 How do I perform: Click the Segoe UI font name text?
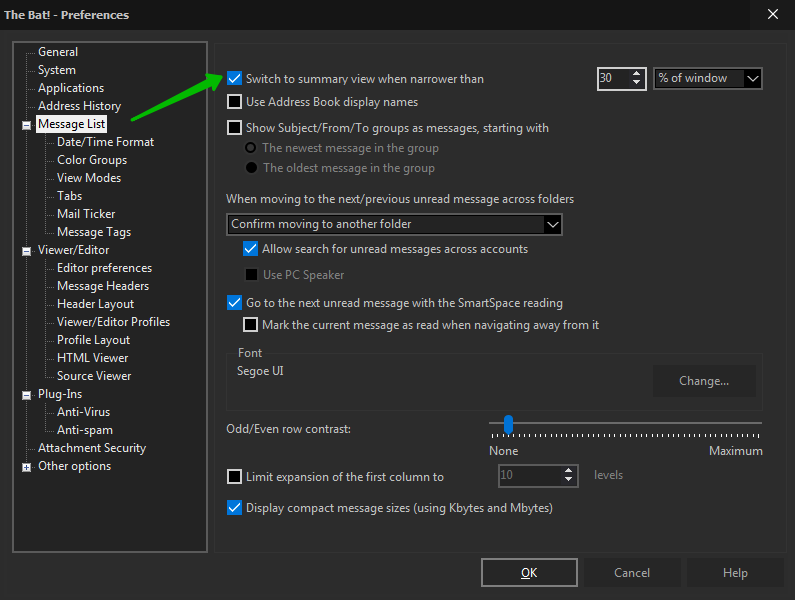(260, 371)
